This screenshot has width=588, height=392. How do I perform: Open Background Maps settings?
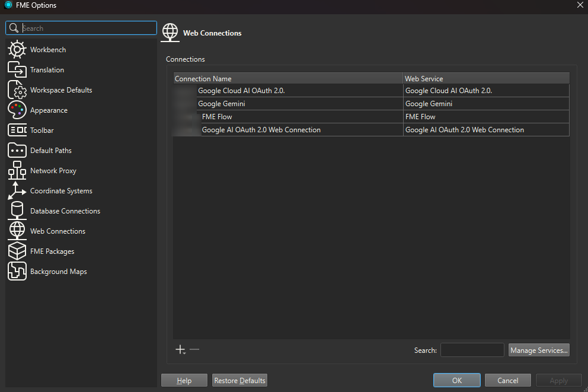click(59, 272)
